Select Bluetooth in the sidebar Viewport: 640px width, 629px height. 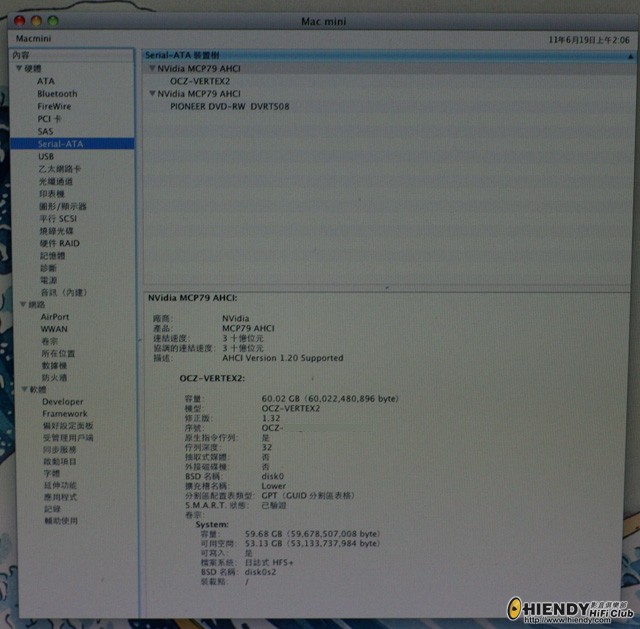[x=57, y=94]
